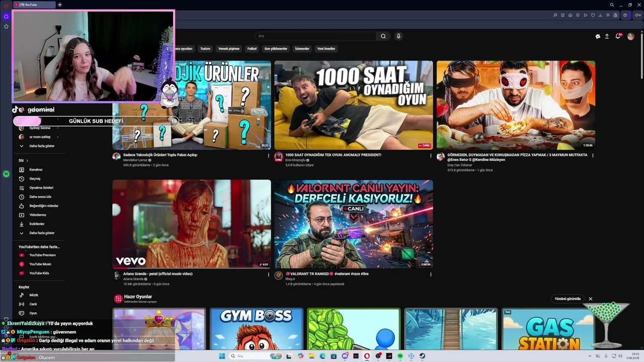Open YouTube notifications bell

(x=618, y=36)
